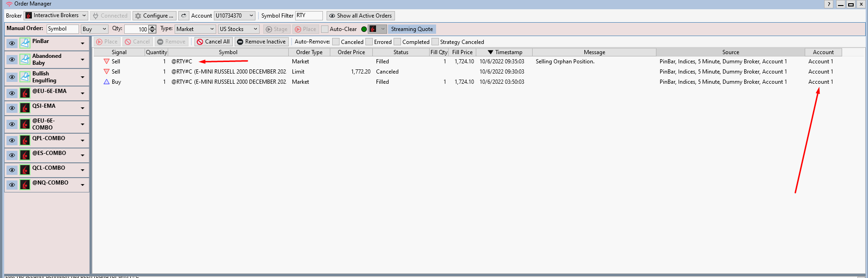Click the QCL-COMBO broker icon
This screenshot has height=278, width=868.
tap(25, 170)
